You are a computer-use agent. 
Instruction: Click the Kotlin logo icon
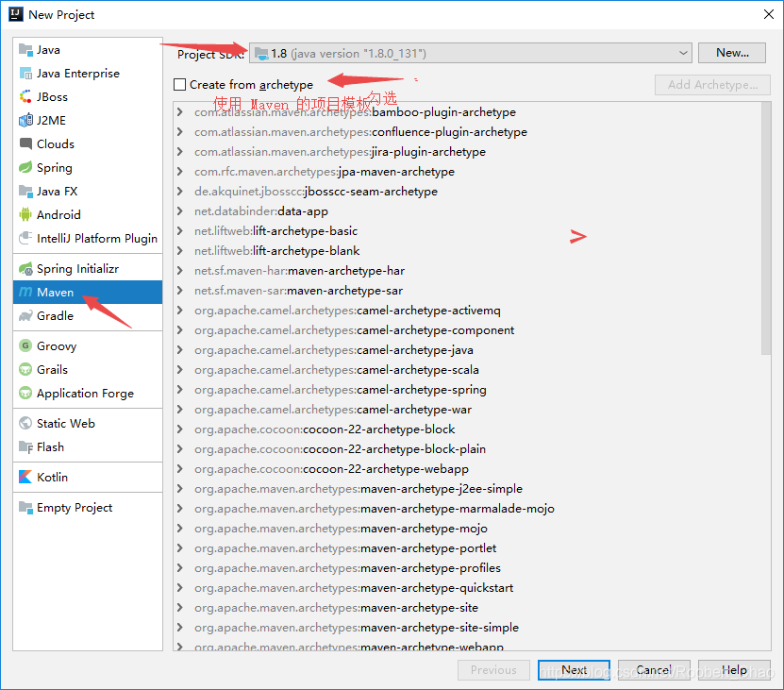point(25,477)
